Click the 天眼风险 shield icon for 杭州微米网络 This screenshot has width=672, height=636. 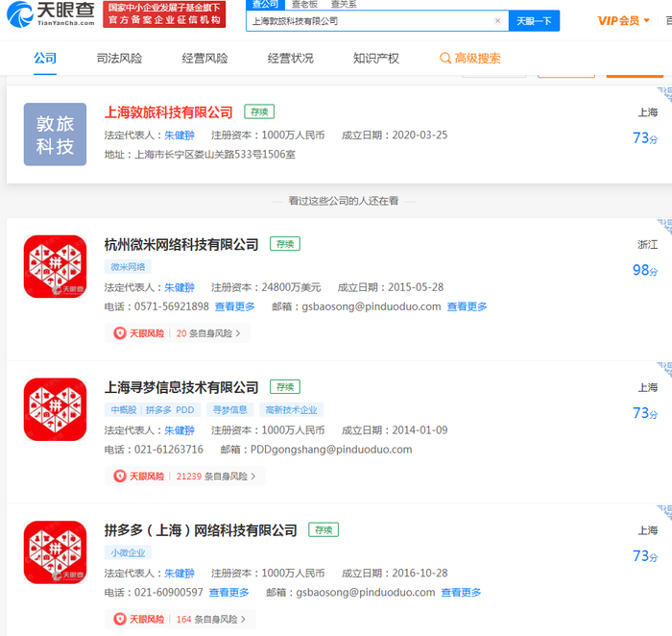click(x=120, y=333)
